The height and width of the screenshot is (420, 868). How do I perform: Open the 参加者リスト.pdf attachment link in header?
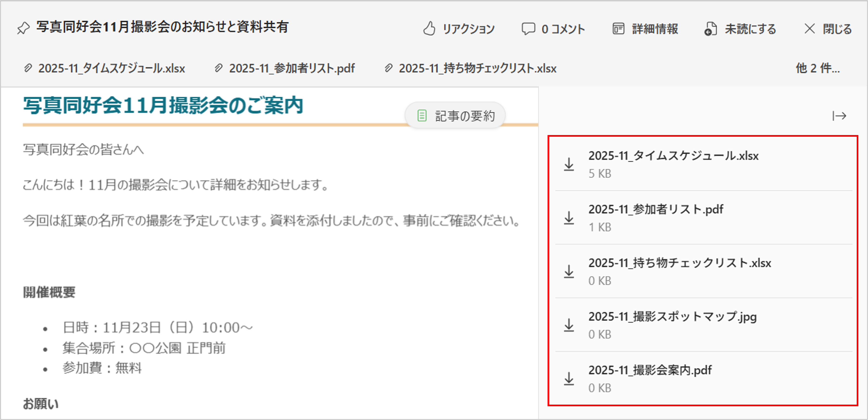tap(292, 68)
